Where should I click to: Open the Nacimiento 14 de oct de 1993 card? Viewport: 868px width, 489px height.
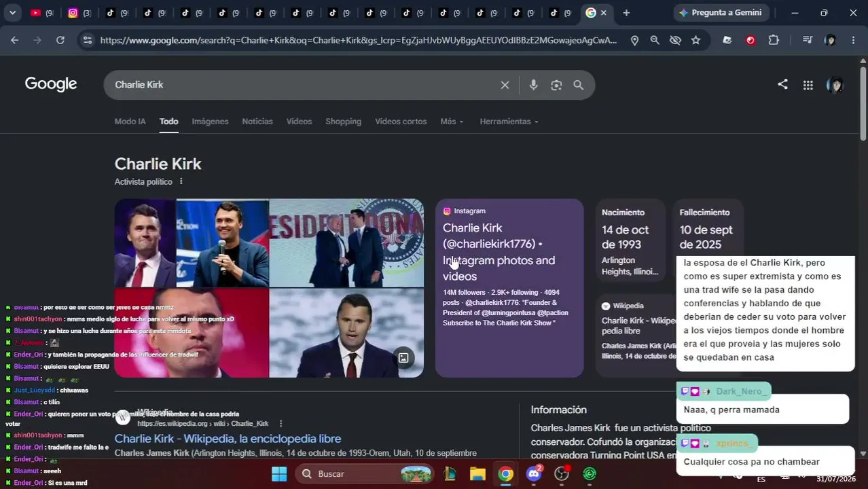tap(630, 241)
